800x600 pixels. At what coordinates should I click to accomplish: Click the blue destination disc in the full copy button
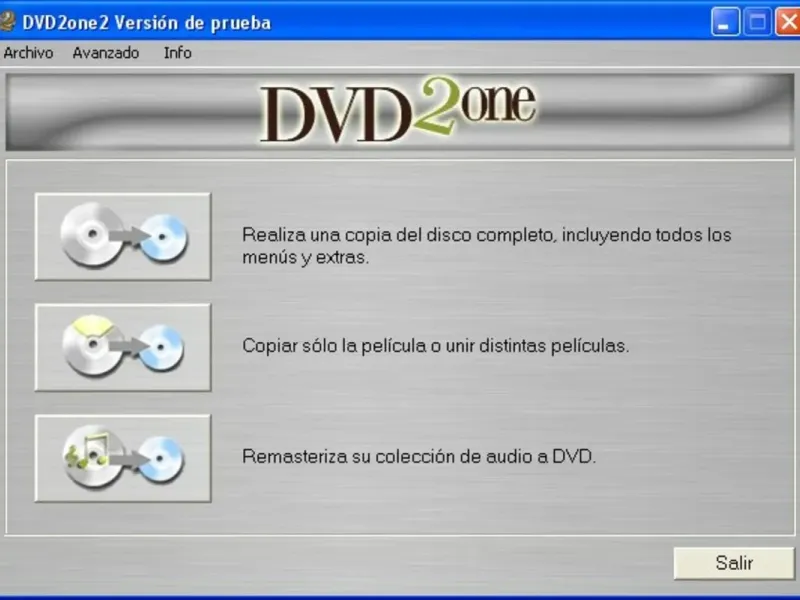164,238
